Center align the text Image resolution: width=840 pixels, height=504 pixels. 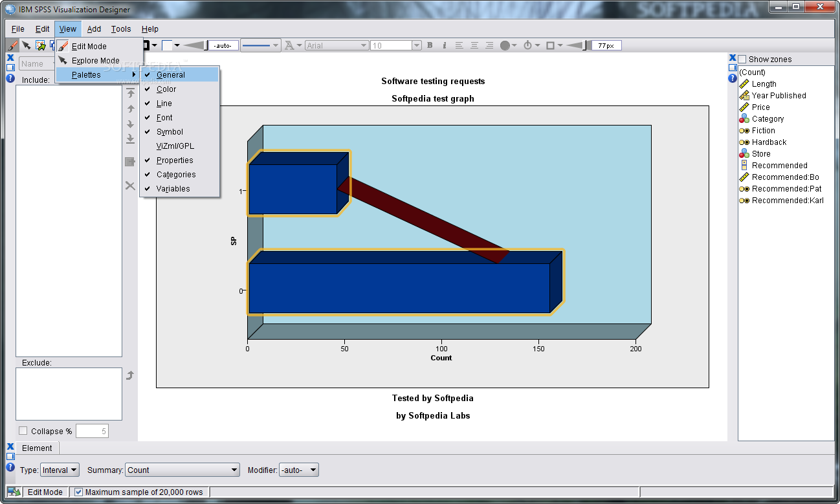[474, 45]
